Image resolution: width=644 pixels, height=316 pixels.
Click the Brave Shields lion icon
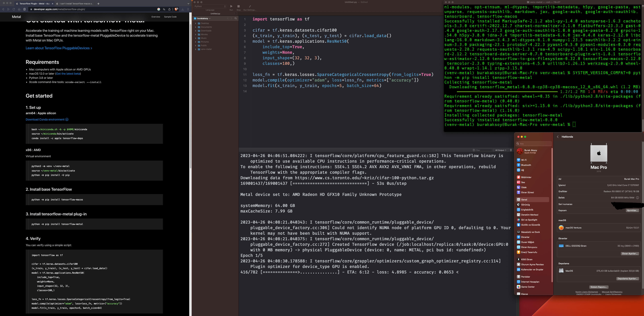(176, 9)
